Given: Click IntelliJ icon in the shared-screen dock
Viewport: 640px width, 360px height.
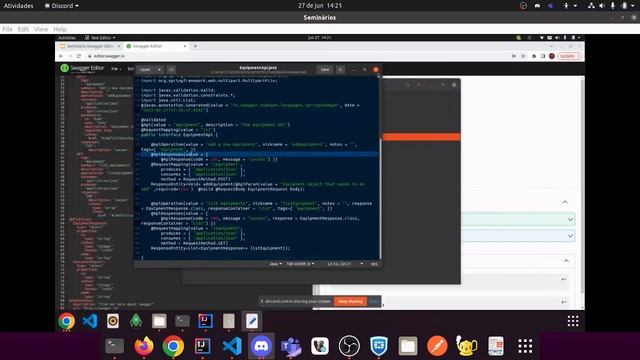Looking at the screenshot, I should (205, 321).
